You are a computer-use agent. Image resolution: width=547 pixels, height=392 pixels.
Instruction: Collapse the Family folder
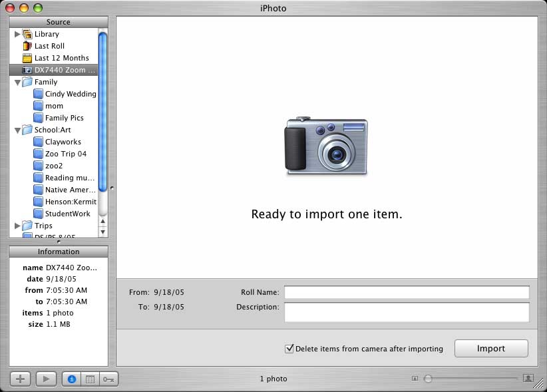(17, 83)
